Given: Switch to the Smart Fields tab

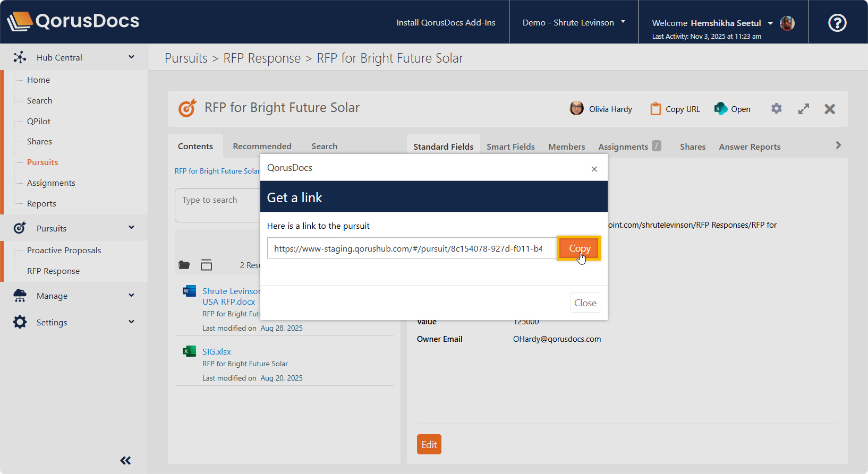Looking at the screenshot, I should 510,146.
